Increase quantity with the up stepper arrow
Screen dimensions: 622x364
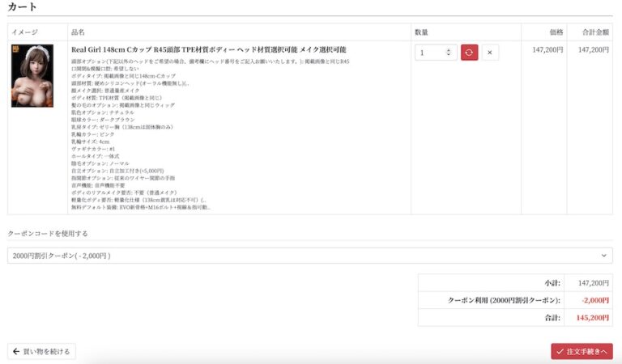click(x=450, y=49)
